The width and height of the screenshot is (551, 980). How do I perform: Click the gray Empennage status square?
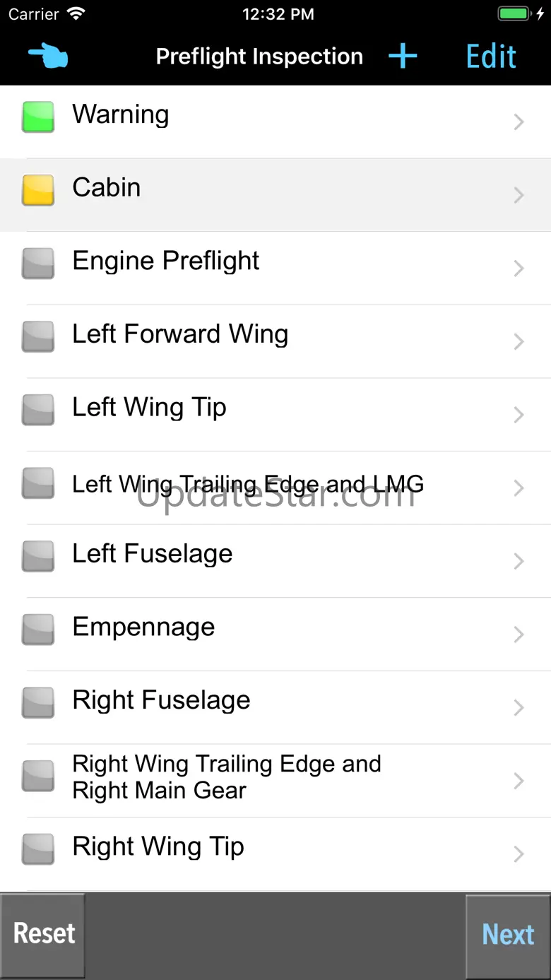[x=38, y=630]
